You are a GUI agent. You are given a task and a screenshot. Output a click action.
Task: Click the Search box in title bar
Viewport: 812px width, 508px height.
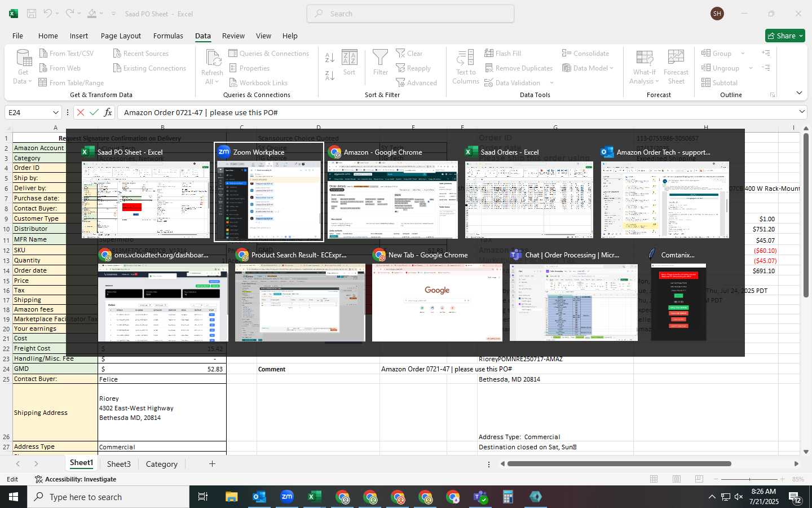(x=411, y=14)
